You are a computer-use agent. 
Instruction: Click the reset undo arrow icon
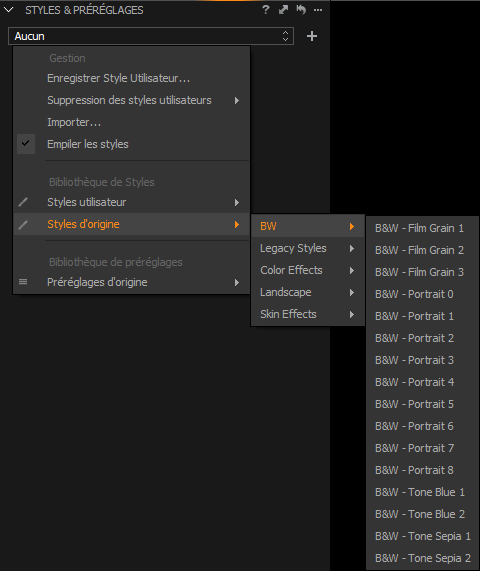(301, 9)
